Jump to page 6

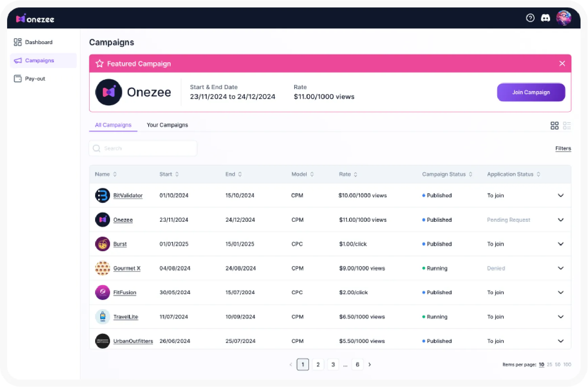click(x=357, y=365)
